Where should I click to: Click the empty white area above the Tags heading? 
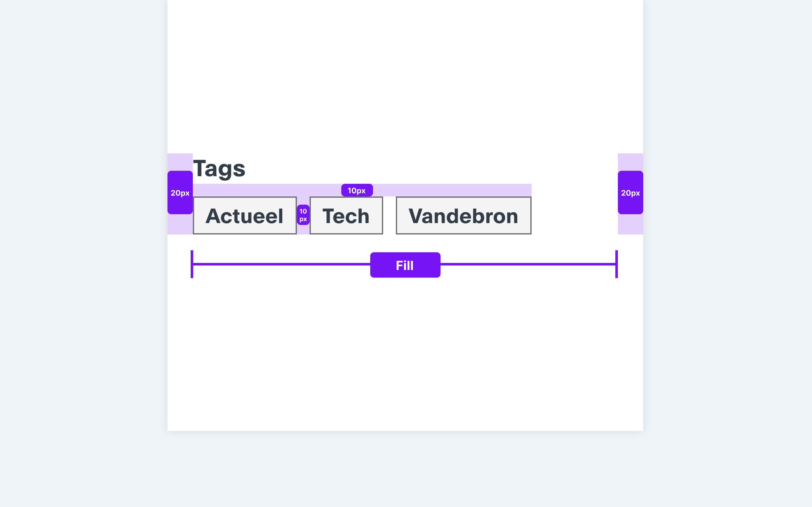[x=405, y=76]
